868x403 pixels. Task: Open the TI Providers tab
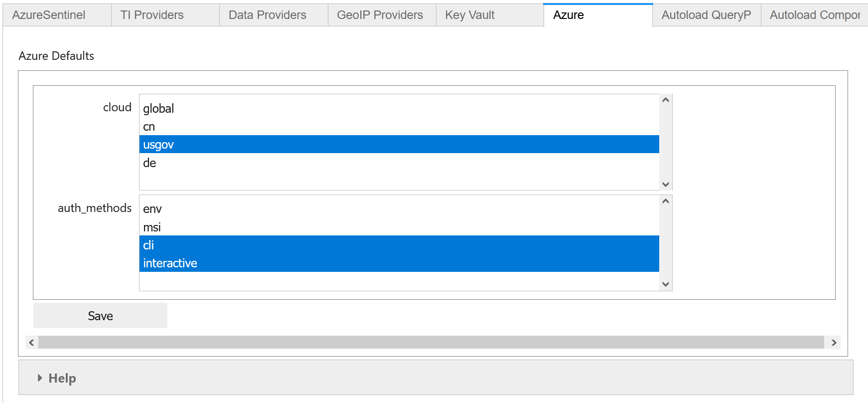point(165,15)
